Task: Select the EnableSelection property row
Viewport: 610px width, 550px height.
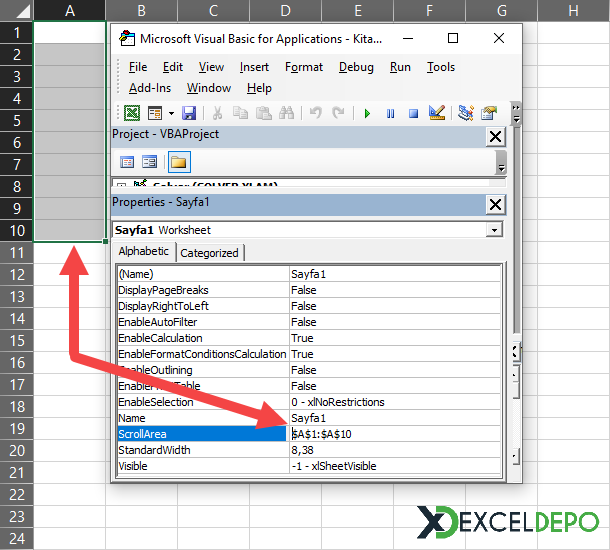Action: (203, 402)
